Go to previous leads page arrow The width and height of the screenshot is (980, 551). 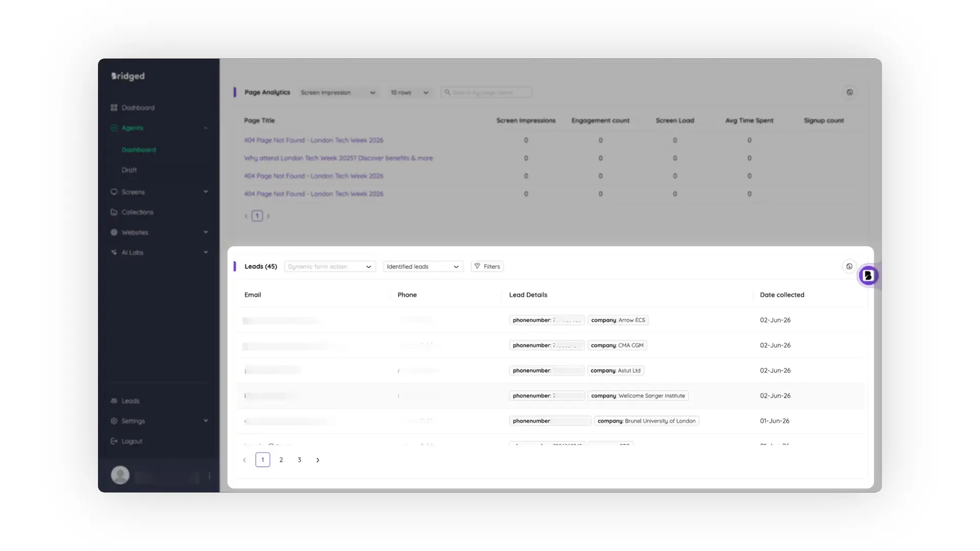[x=244, y=460]
